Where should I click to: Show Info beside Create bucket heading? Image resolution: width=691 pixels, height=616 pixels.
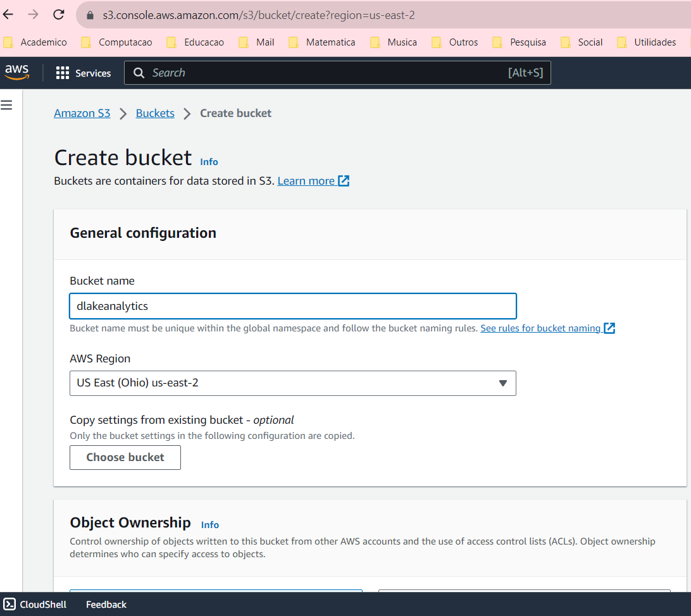tap(209, 162)
